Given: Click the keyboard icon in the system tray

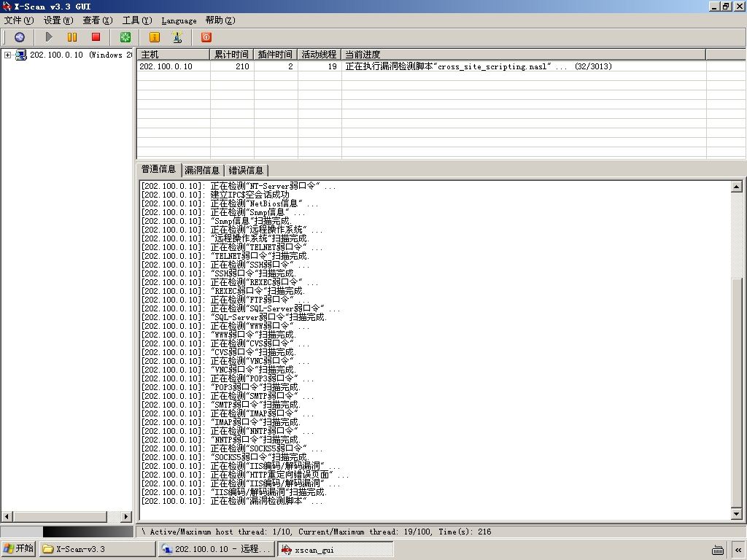Looking at the screenshot, I should click(718, 550).
